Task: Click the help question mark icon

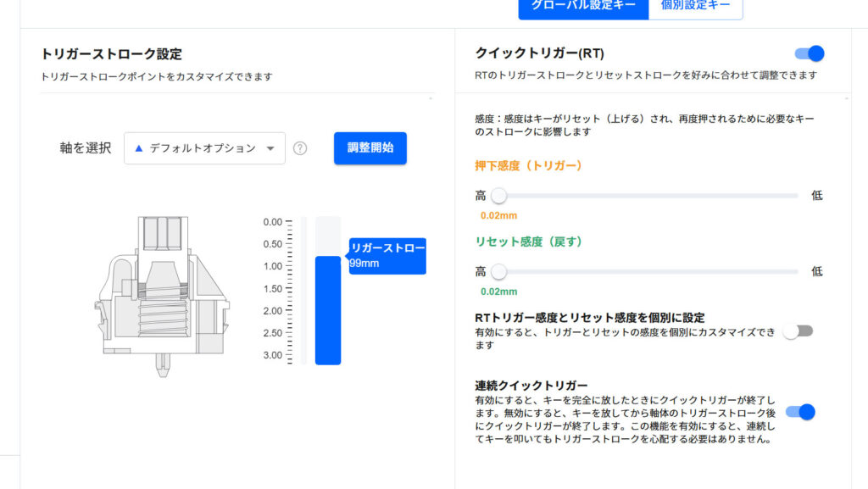Action: tap(299, 148)
